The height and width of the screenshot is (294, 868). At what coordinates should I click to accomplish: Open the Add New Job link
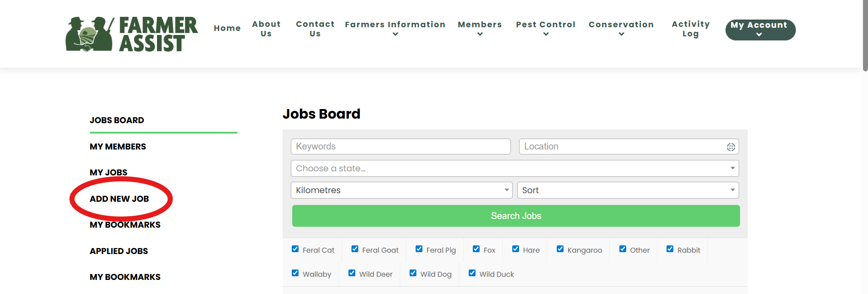click(x=119, y=199)
